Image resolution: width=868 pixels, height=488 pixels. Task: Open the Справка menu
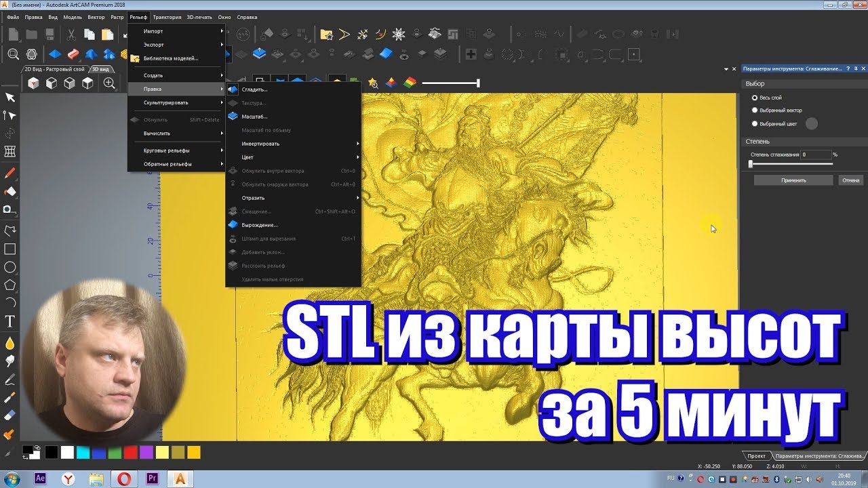[247, 17]
